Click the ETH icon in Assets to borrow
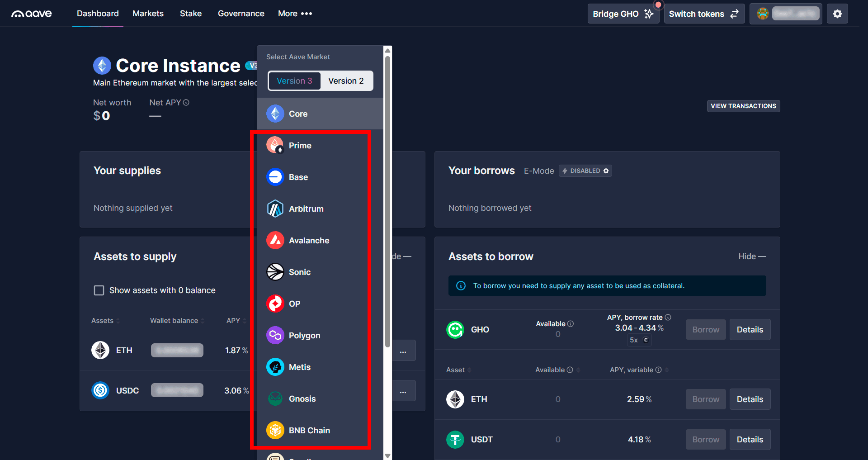The width and height of the screenshot is (868, 460). 455,399
